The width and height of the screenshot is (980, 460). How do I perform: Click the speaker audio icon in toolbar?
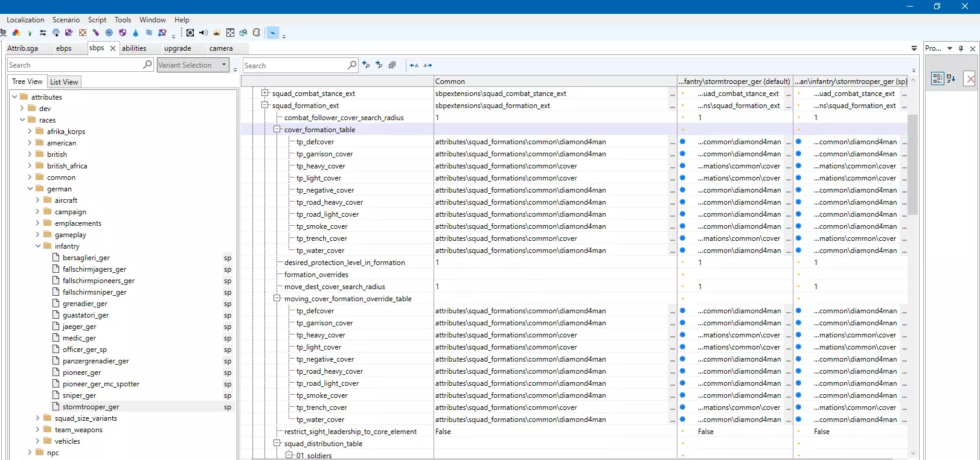tap(203, 33)
